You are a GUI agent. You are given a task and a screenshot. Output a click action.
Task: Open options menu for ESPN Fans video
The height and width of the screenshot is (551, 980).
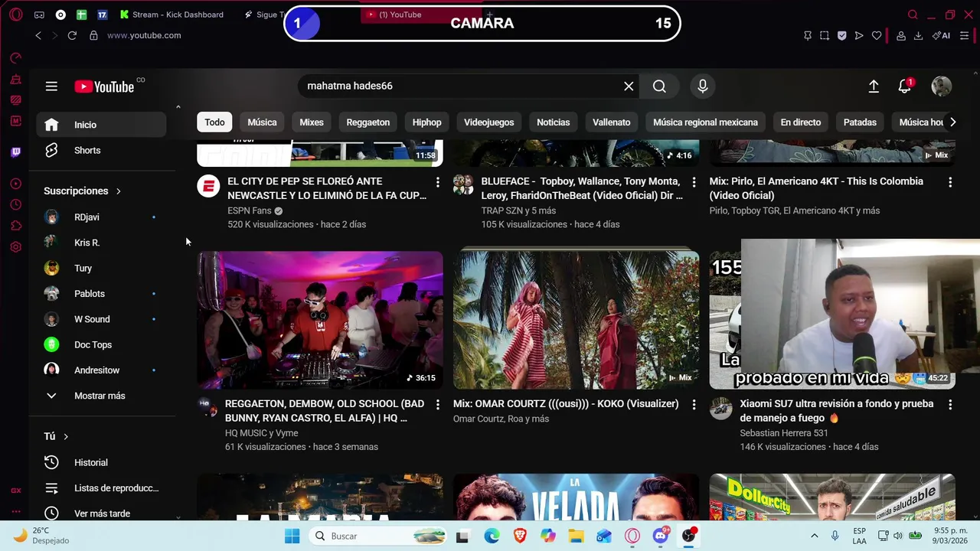point(438,182)
